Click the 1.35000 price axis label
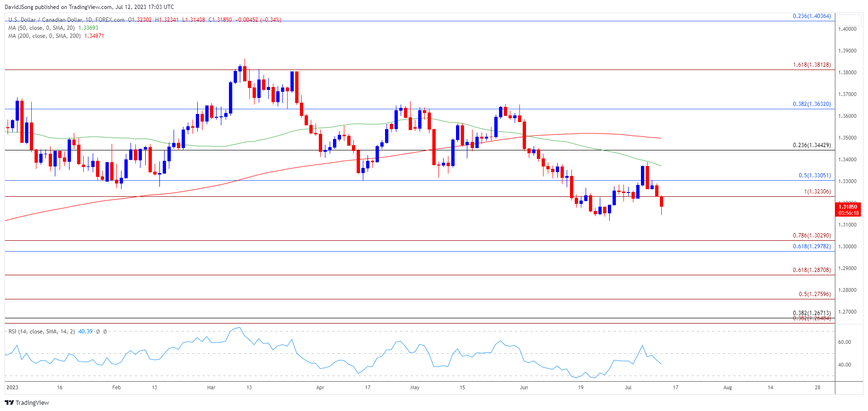The height and width of the screenshot is (411, 868). click(x=847, y=138)
